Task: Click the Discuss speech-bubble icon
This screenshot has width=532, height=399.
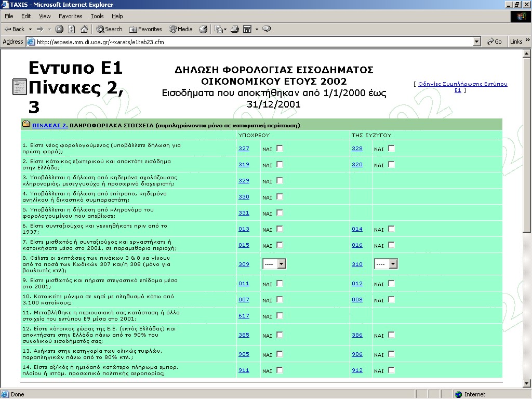Action: point(267,29)
